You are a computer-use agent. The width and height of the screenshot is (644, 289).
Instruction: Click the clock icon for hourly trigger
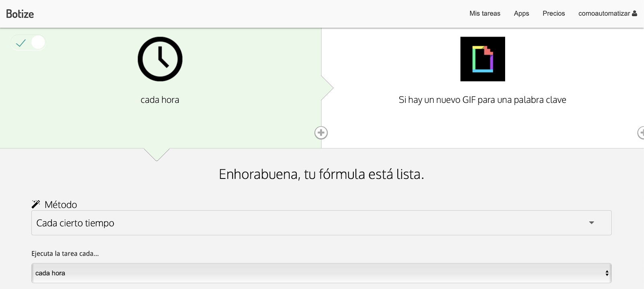point(160,59)
